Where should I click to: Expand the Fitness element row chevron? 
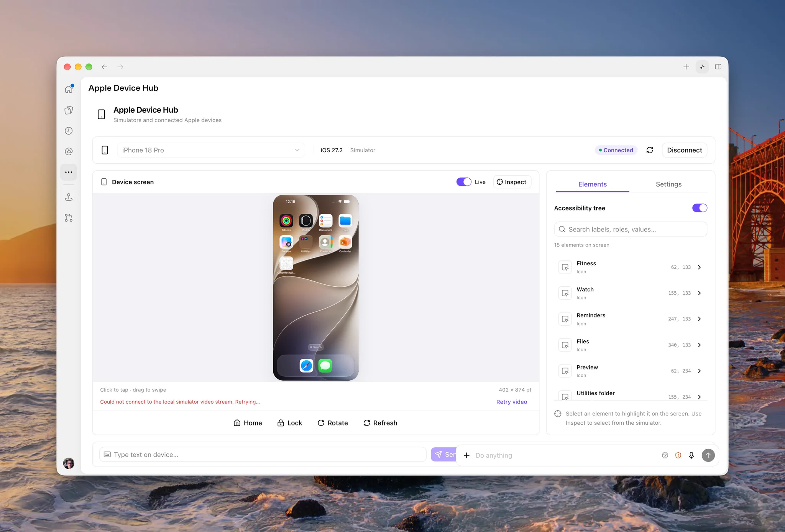700,267
